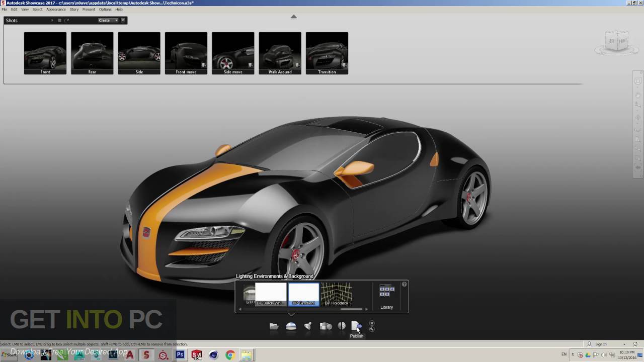Open the Select menu
This screenshot has width=644, height=362.
(38, 10)
